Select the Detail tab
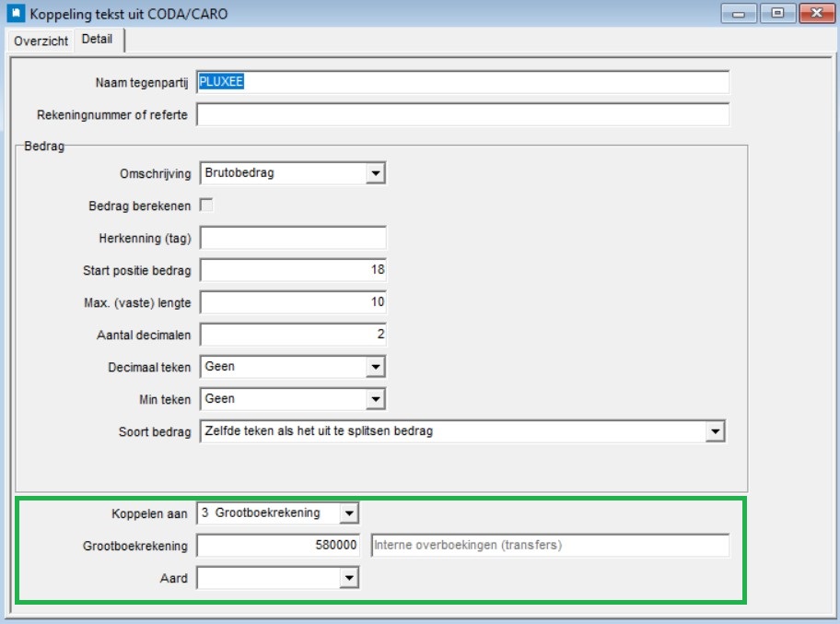 click(x=98, y=40)
